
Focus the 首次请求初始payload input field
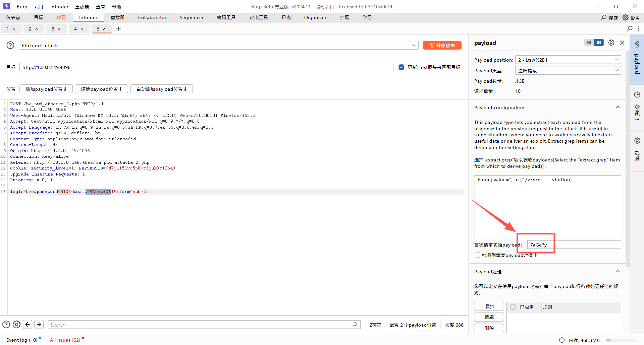[x=574, y=245]
